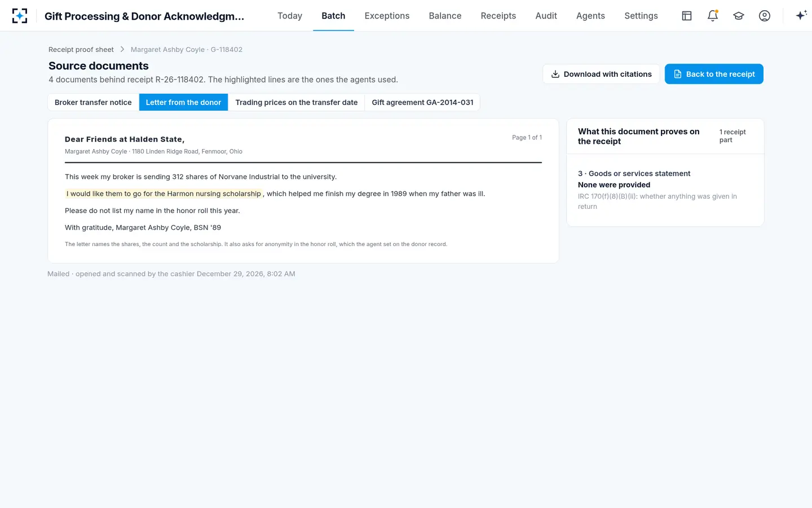
Task: Click the 'Mailed · opened and scanned' timestamp line
Action: pyautogui.click(x=171, y=274)
